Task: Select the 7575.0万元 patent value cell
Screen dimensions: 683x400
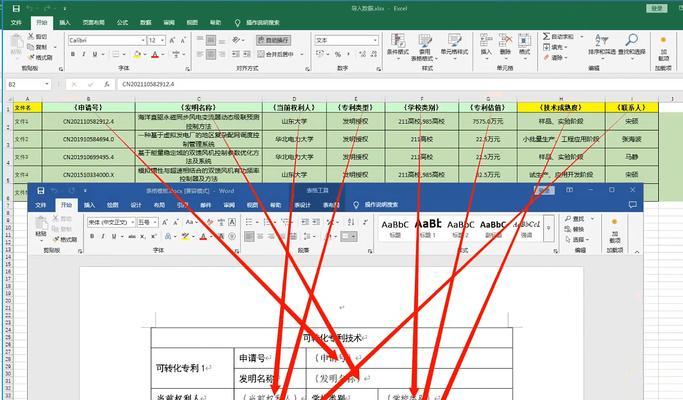Action: coord(488,122)
